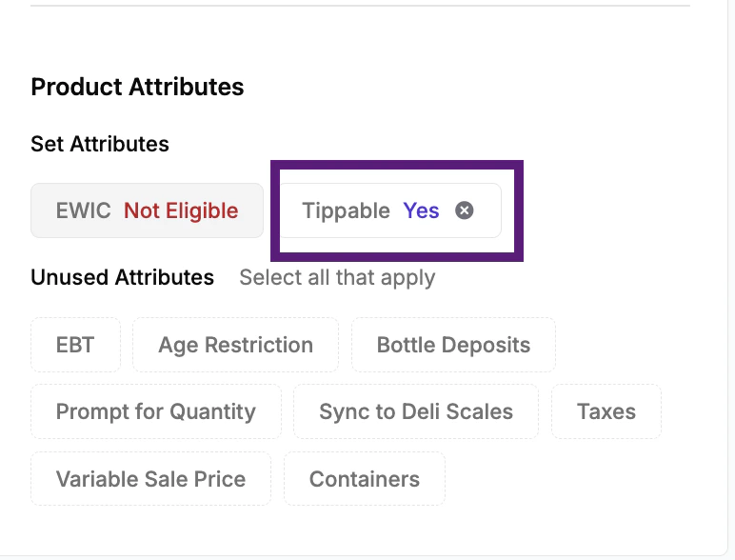Screen dimensions: 735x560
Task: Enable the Age Restriction attribute
Action: (235, 345)
